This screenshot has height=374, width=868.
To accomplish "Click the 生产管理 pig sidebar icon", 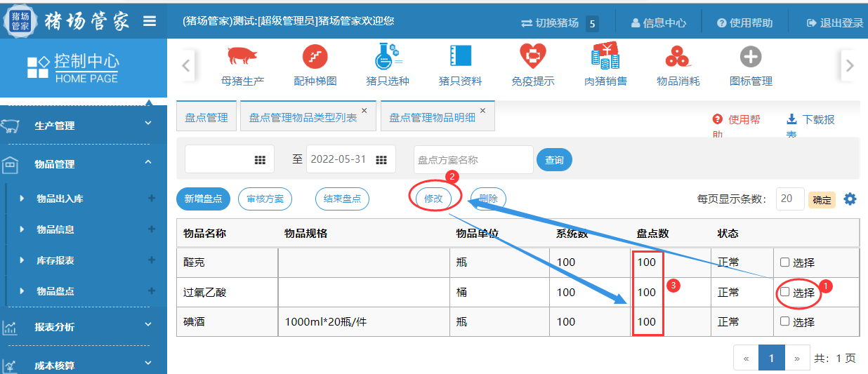I will point(10,126).
